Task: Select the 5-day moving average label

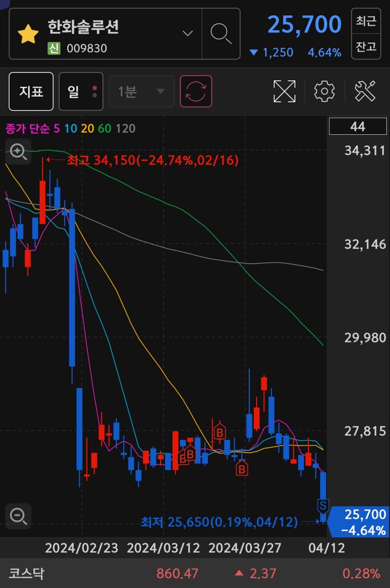Action: tap(56, 129)
